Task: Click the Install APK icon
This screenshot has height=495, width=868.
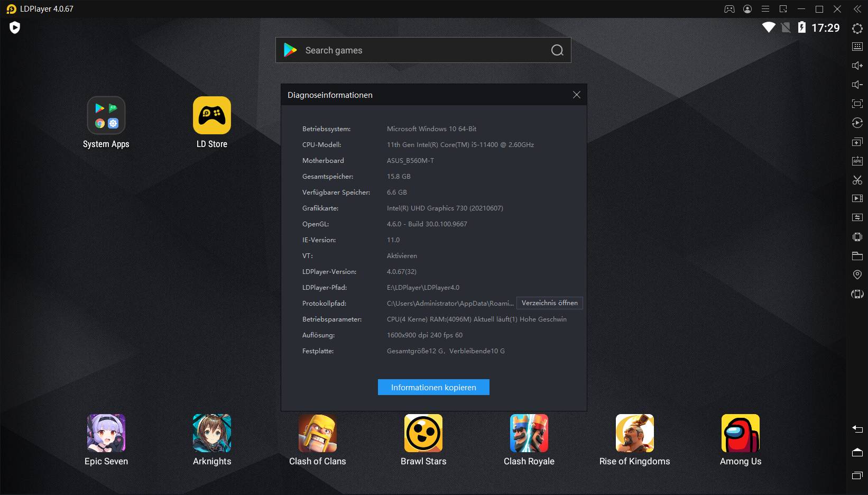Action: [857, 161]
